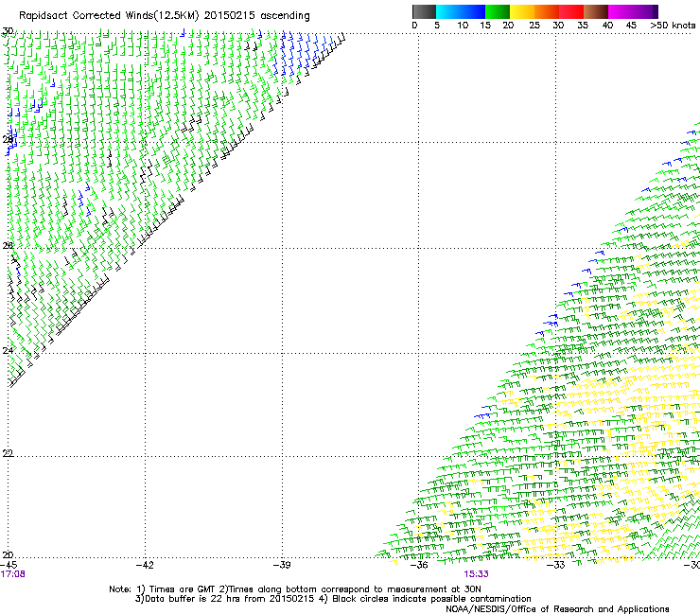Click the gray 0-5 knots legend segment
This screenshot has width=700, height=615.
pyautogui.click(x=425, y=11)
